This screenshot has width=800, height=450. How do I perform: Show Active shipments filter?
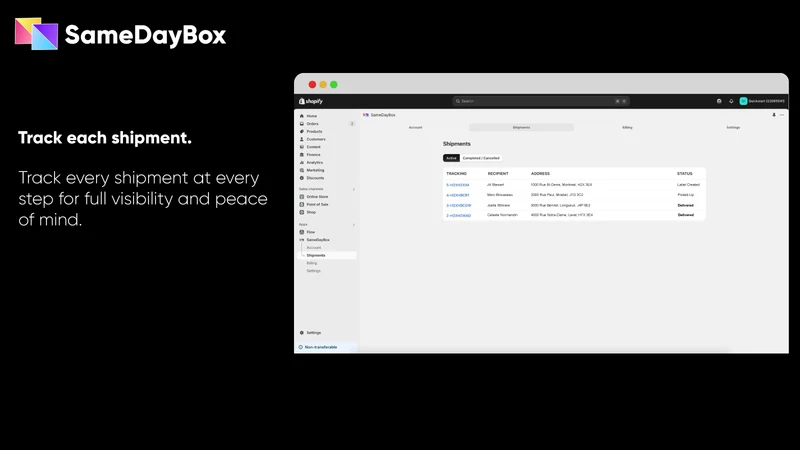pos(451,158)
